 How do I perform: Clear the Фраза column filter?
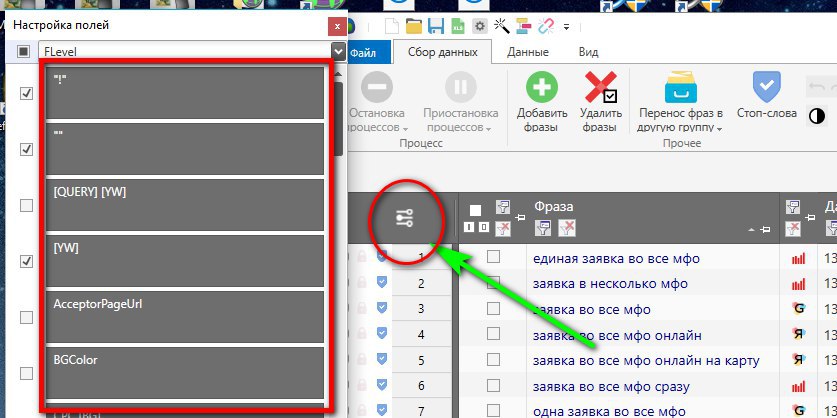coord(566,228)
